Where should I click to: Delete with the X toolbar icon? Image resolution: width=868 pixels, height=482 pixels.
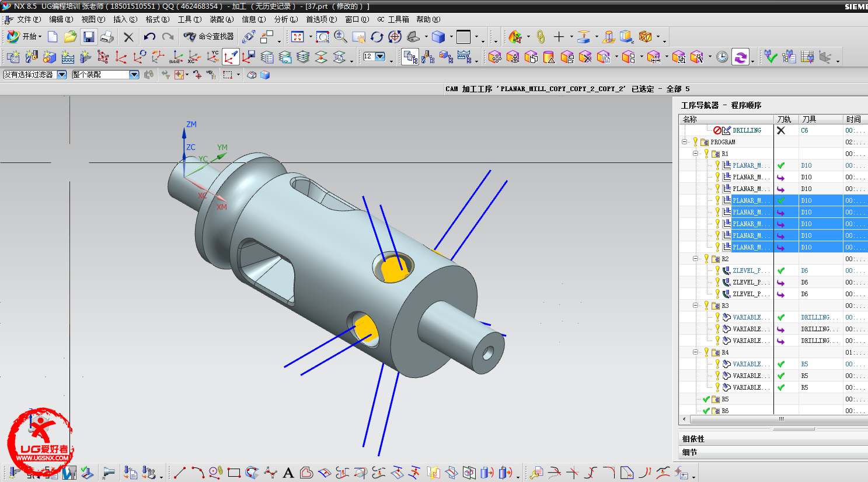point(128,37)
